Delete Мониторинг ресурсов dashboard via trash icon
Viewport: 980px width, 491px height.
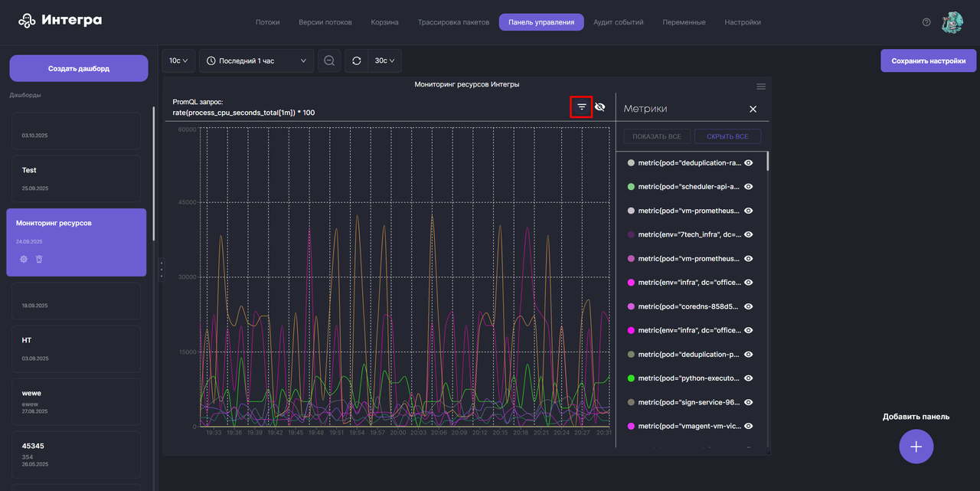39,259
